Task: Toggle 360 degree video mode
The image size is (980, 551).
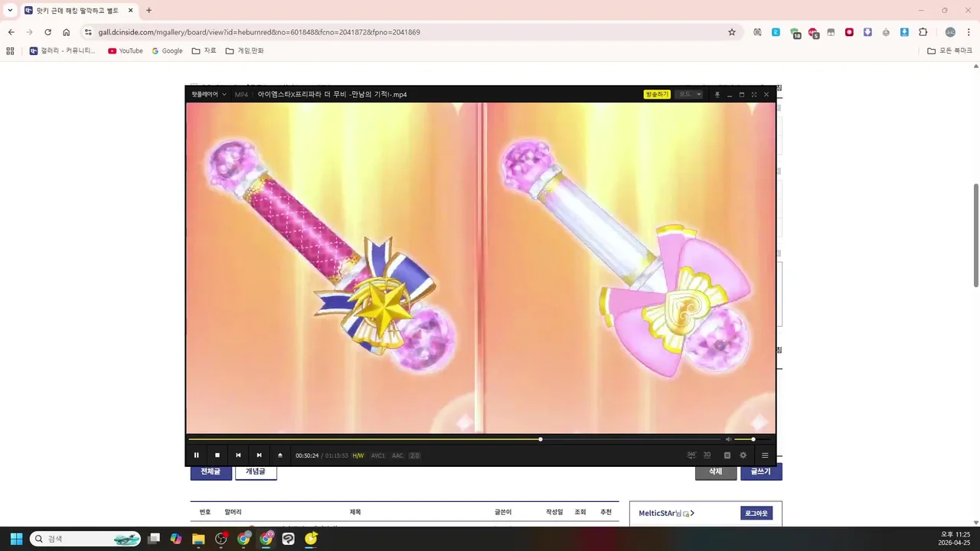Action: pos(691,455)
